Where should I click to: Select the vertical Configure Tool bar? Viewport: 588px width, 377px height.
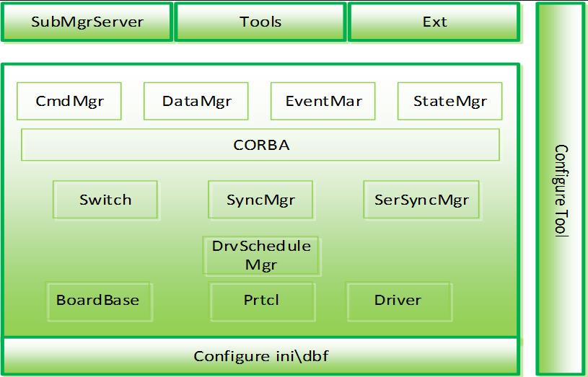[x=561, y=189]
